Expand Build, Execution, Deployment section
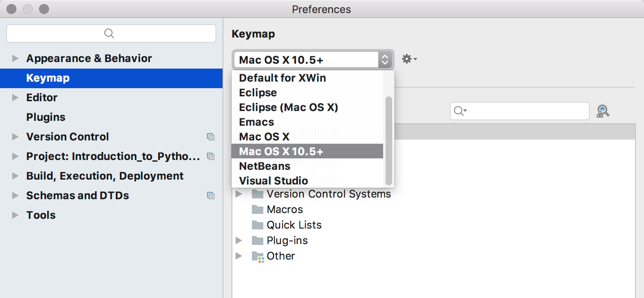This screenshot has height=298, width=644. click(x=15, y=176)
